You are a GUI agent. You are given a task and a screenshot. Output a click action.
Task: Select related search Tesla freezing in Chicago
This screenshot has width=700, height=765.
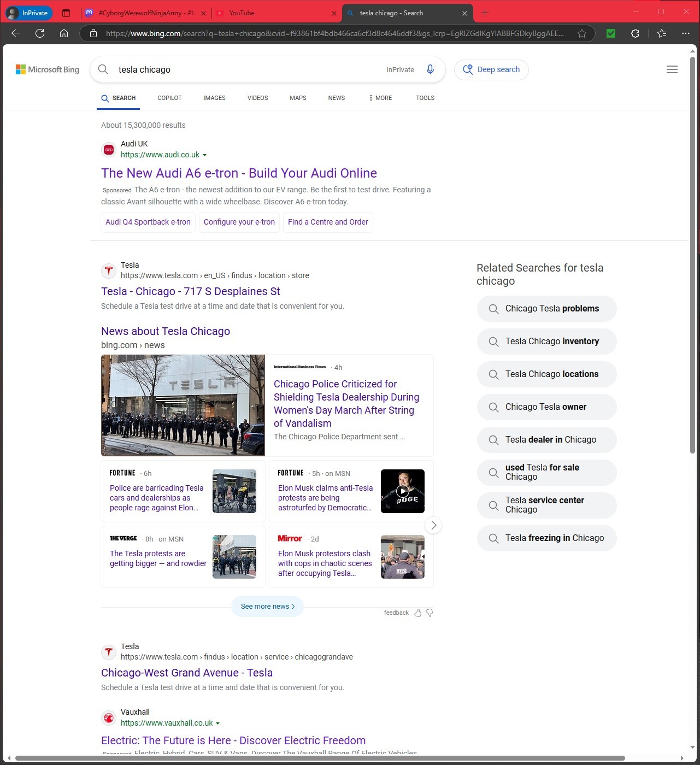point(546,538)
